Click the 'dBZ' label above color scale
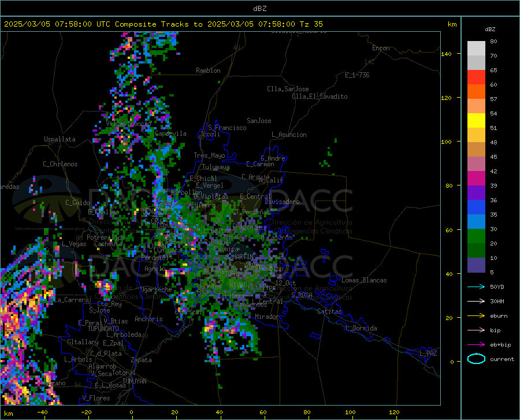The image size is (520, 420). pos(490,29)
